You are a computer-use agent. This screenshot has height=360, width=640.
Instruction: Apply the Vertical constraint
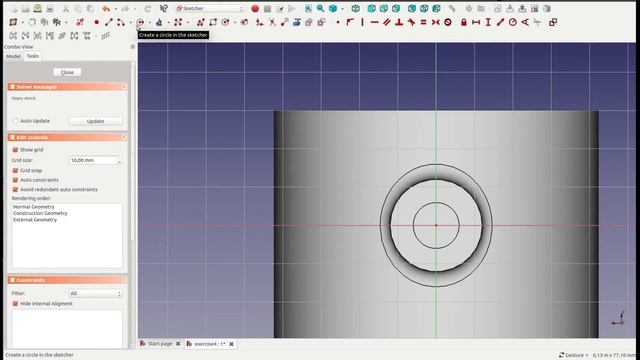click(362, 22)
